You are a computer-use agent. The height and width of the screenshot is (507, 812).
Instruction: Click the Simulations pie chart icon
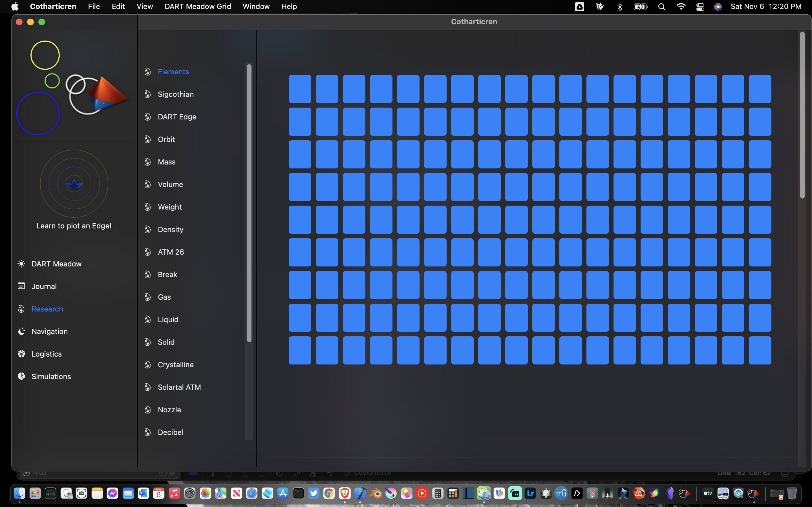click(x=21, y=376)
